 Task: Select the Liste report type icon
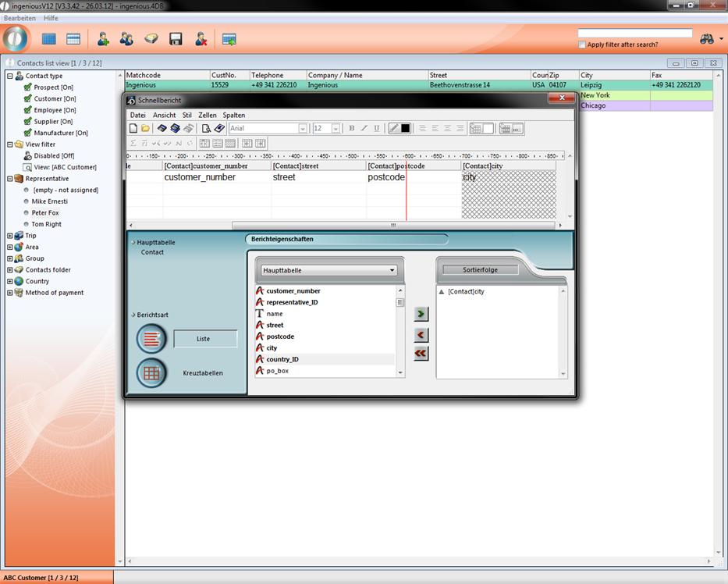click(151, 339)
